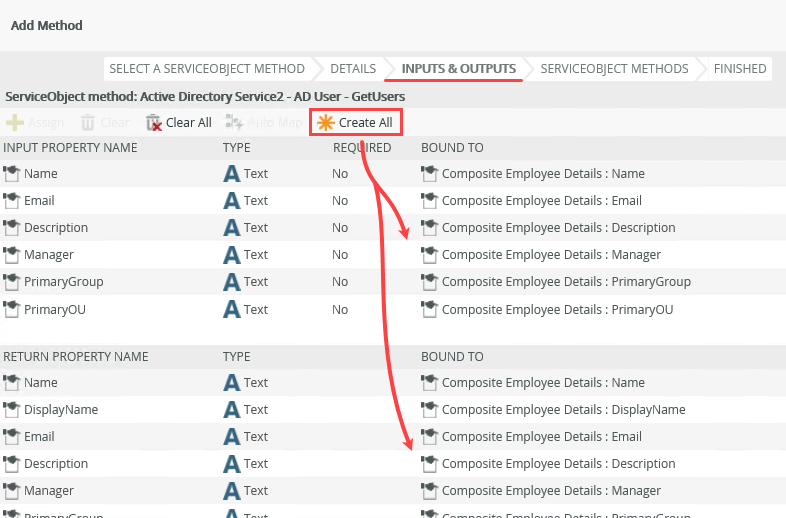Click the Clear All toolbar button

pyautogui.click(x=179, y=123)
